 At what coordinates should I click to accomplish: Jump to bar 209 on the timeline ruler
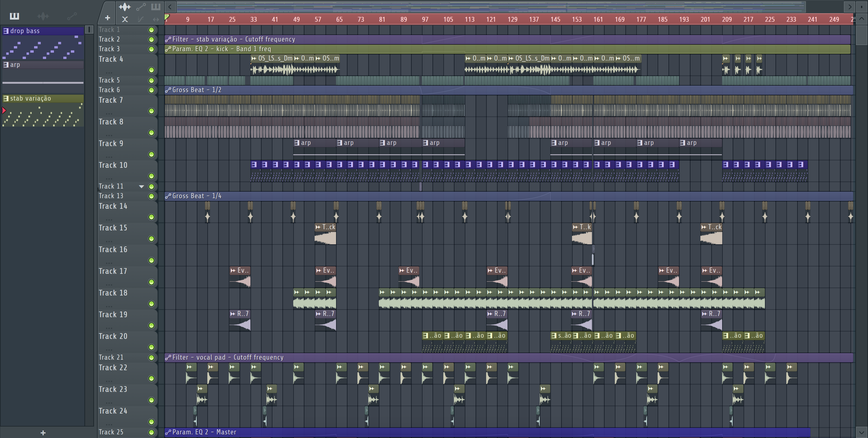point(727,20)
